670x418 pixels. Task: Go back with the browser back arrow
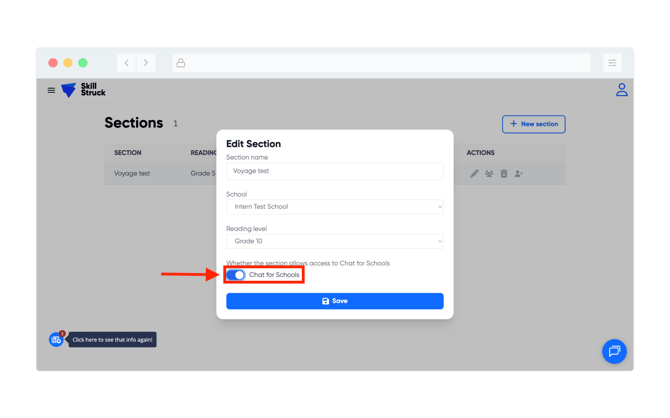(x=127, y=63)
